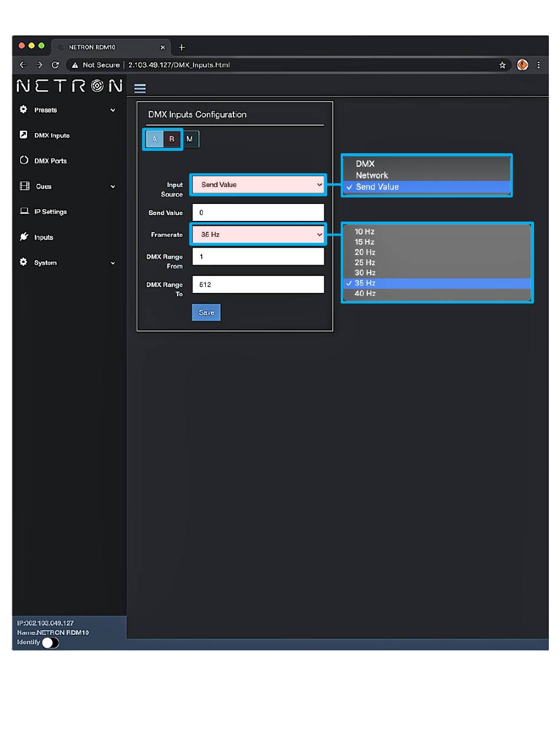Click the Not Secure warning icon
This screenshot has height=752, width=560.
[x=75, y=65]
